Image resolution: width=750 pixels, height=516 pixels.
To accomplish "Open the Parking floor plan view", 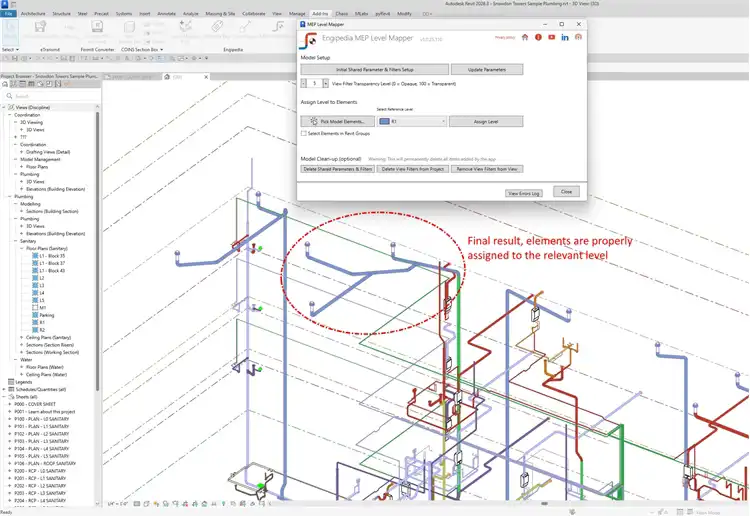I will [47, 315].
